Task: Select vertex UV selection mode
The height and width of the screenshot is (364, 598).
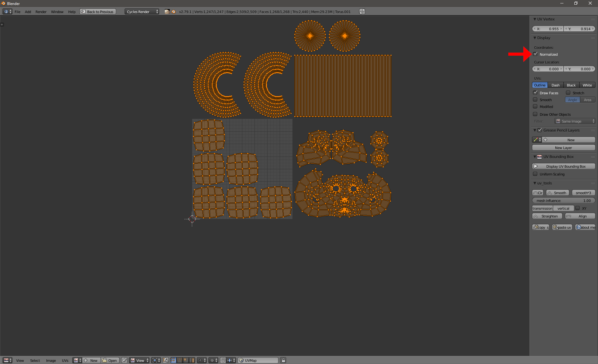Action: [173, 360]
